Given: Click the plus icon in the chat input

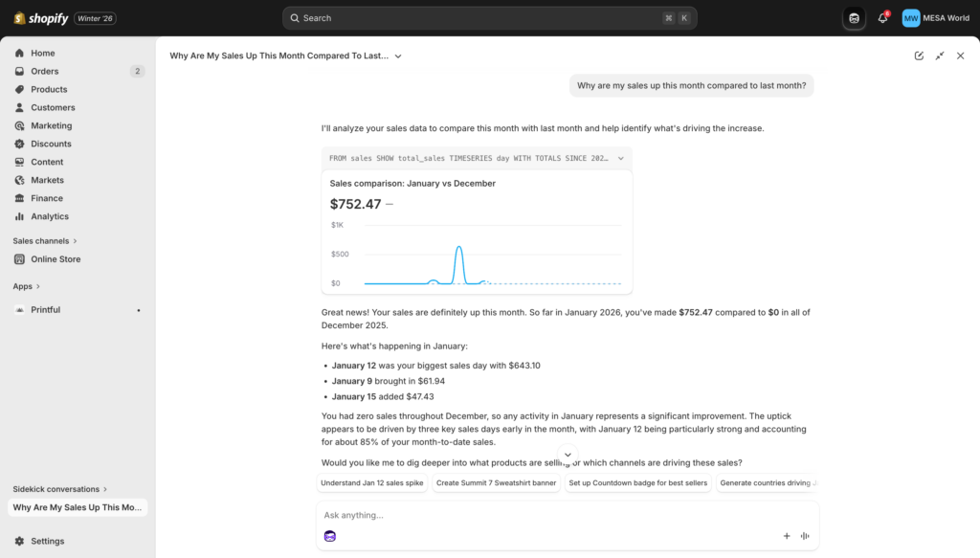Looking at the screenshot, I should tap(787, 536).
